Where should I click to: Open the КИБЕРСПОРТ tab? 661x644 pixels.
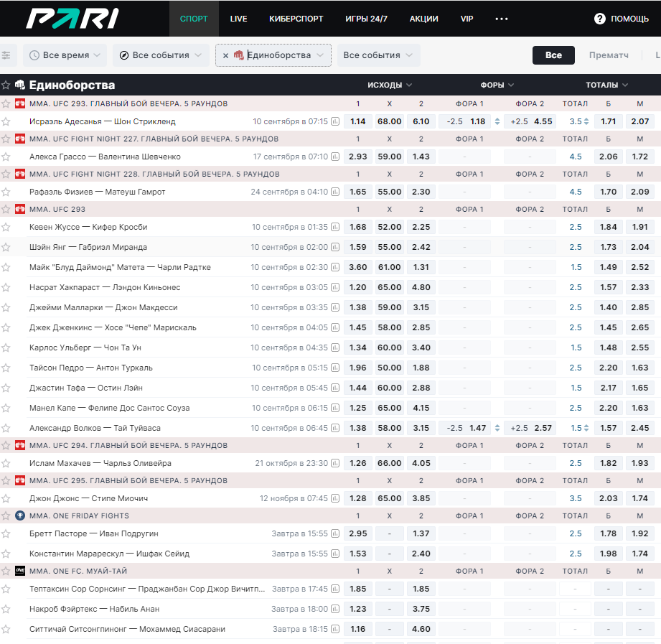pyautogui.click(x=296, y=19)
